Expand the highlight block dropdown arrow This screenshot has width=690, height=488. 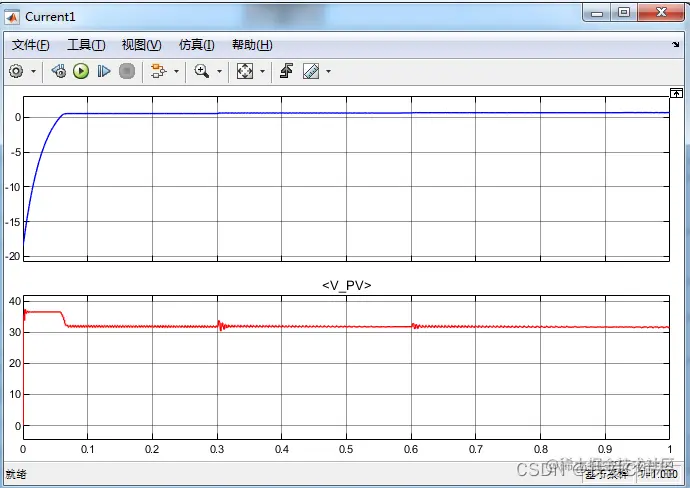pyautogui.click(x=176, y=71)
